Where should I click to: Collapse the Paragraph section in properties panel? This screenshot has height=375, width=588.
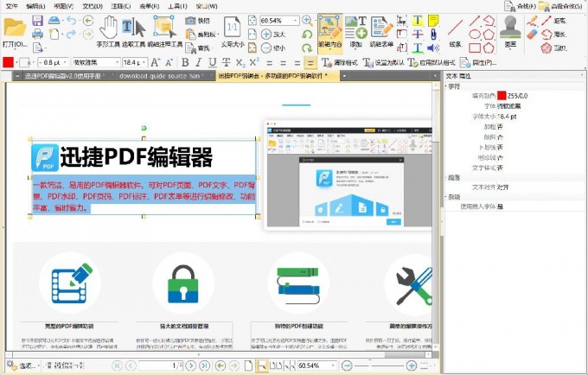click(x=447, y=178)
